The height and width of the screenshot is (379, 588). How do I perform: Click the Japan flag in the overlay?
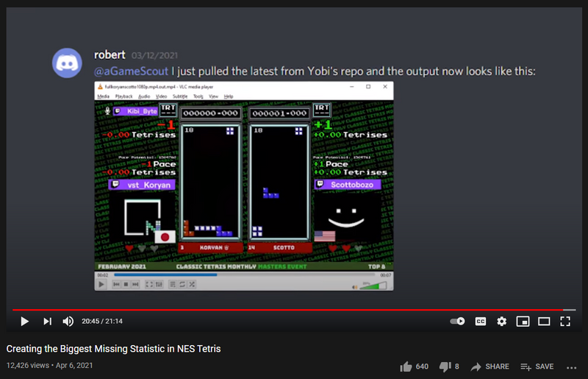pos(165,237)
